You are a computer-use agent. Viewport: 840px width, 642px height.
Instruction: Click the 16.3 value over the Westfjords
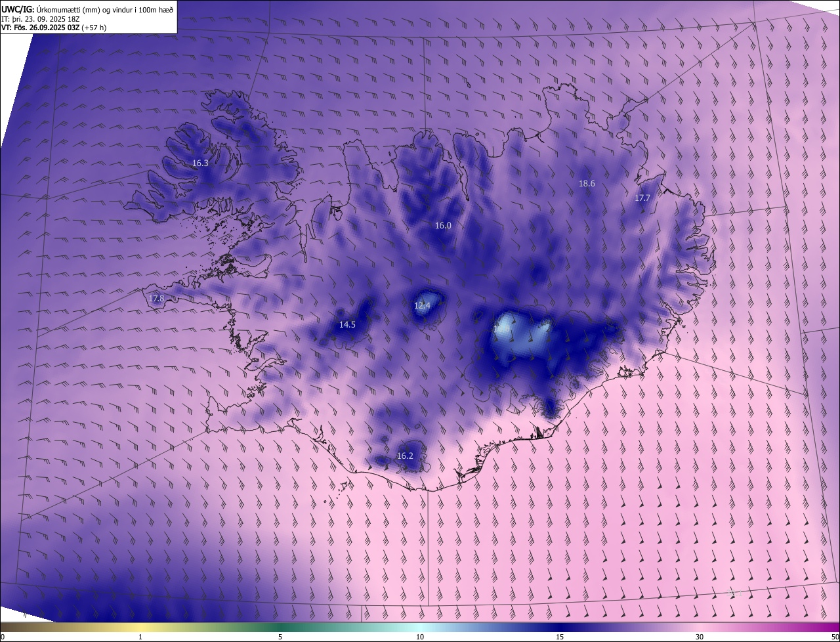200,163
